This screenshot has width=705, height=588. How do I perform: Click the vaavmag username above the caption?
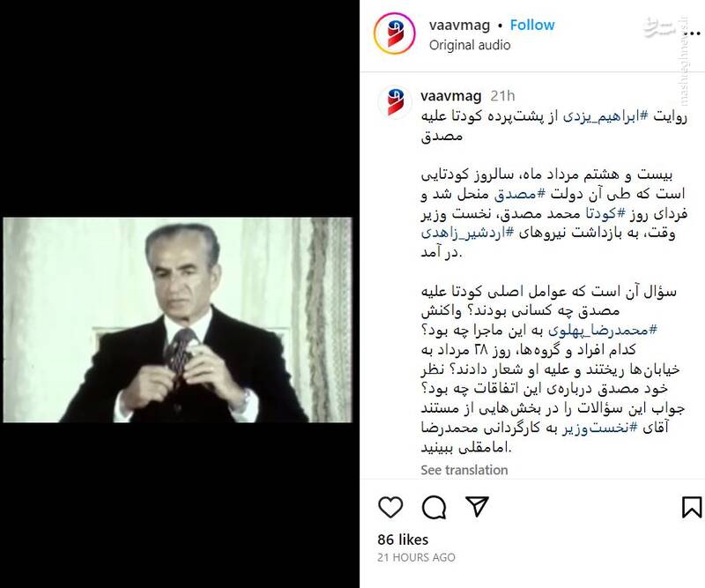coord(451,96)
